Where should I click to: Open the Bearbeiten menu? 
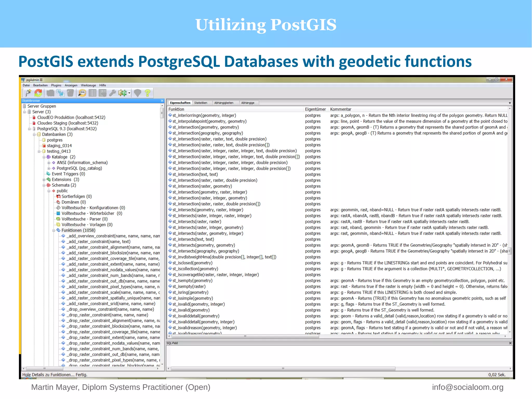point(41,85)
